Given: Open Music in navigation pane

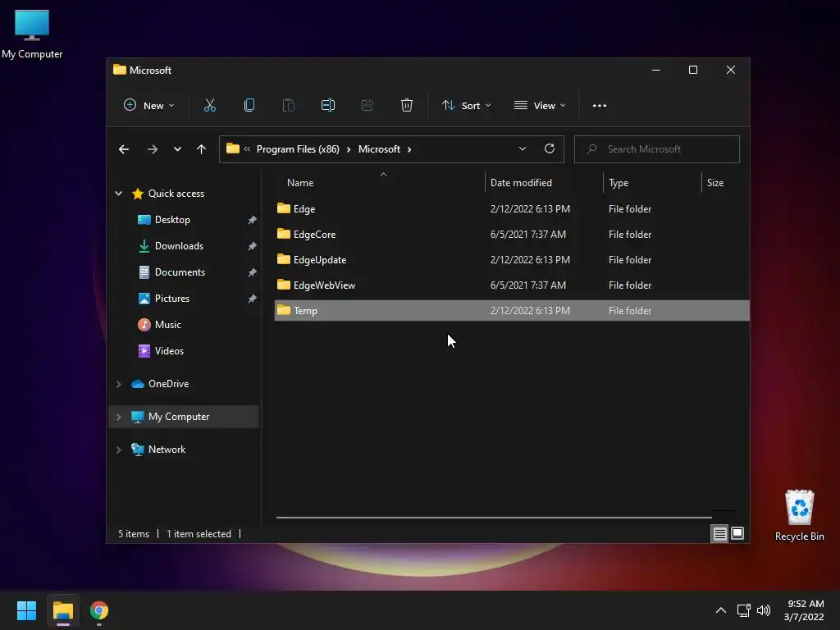Looking at the screenshot, I should [x=167, y=325].
